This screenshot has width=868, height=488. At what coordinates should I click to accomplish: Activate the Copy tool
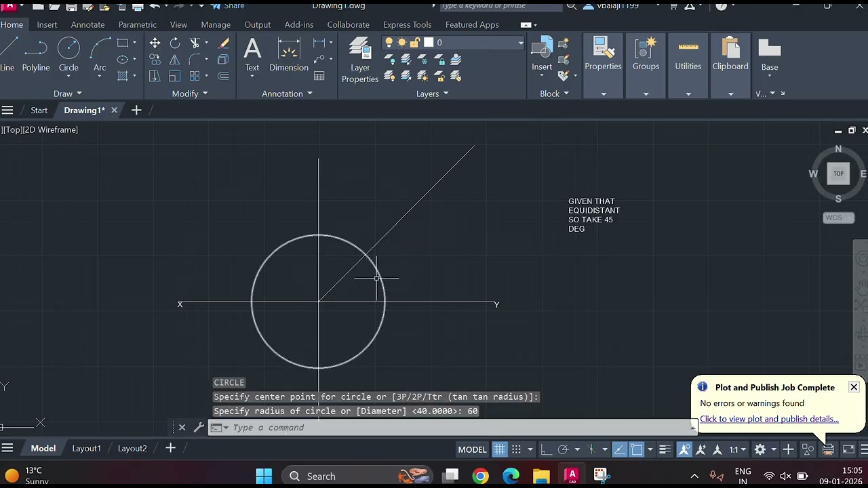(x=155, y=60)
